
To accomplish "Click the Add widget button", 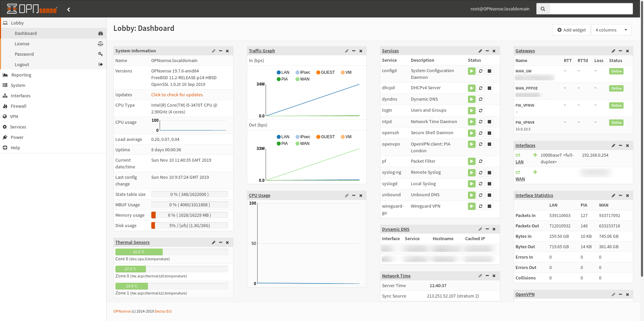I will [x=571, y=30].
